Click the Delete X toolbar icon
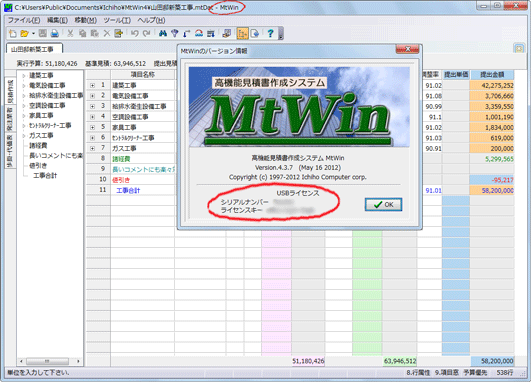 point(107,33)
